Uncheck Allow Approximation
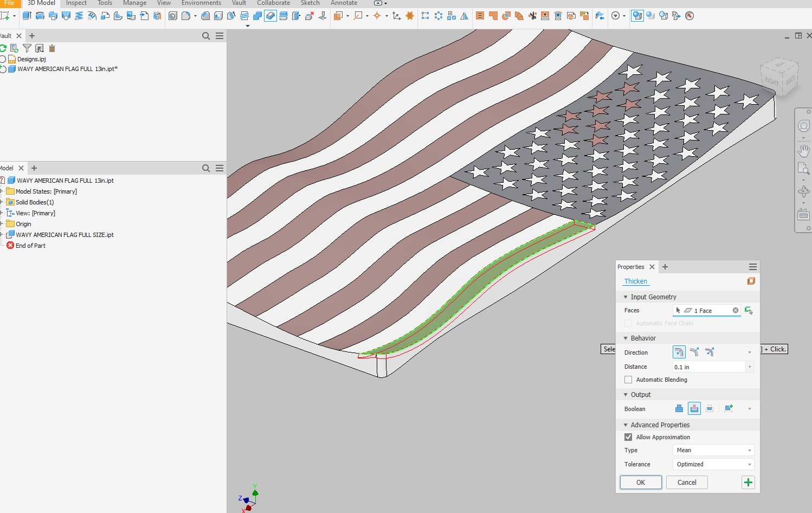Image resolution: width=812 pixels, height=513 pixels. 628,437
